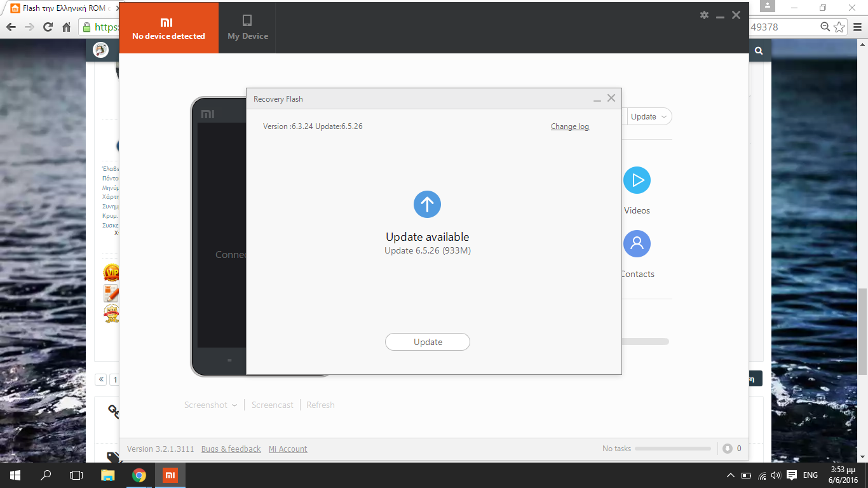Screen dimensions: 868x488
Task: Click the orange VIP badge icon
Action: click(111, 273)
